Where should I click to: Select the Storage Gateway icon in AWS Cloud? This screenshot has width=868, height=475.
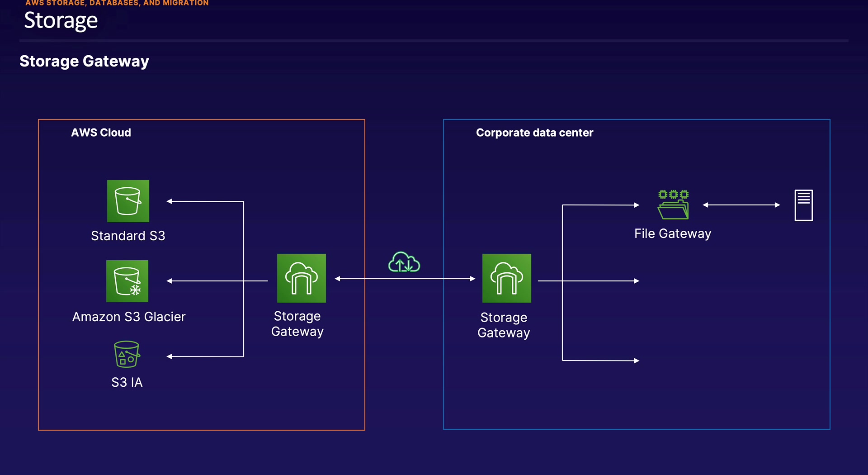(302, 278)
